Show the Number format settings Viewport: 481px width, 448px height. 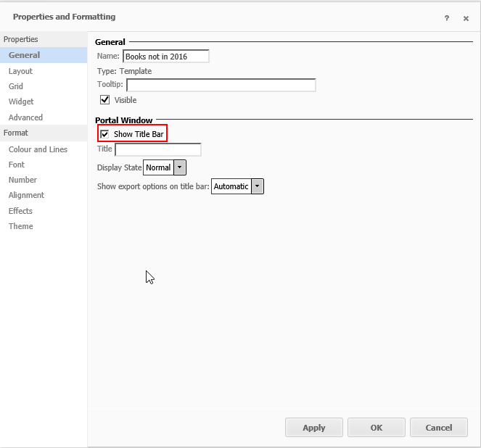22,180
